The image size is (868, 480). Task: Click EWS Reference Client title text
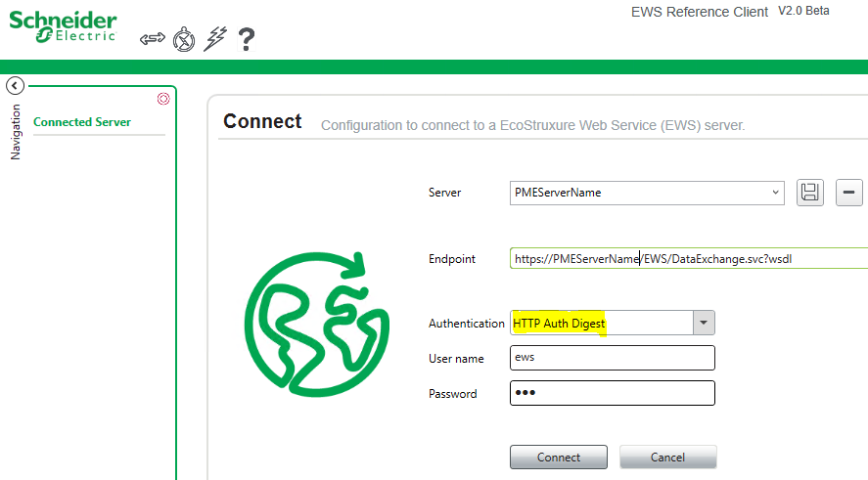[x=699, y=12]
